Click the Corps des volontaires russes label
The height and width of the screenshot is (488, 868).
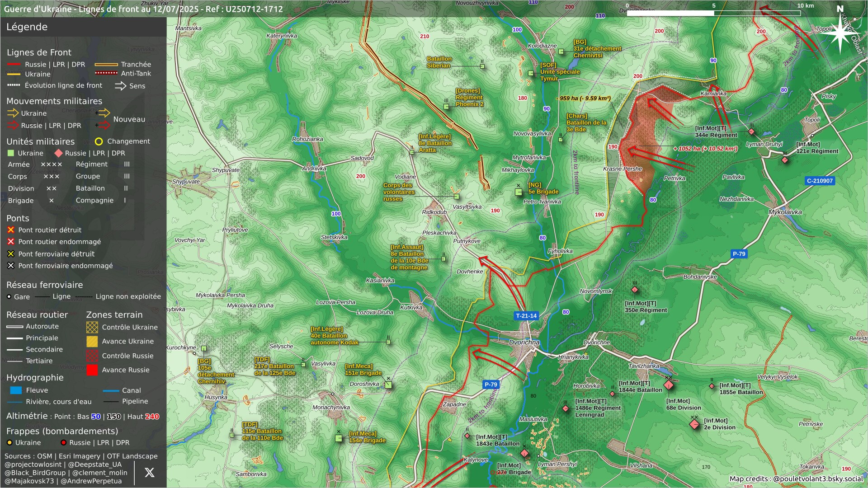(x=399, y=192)
